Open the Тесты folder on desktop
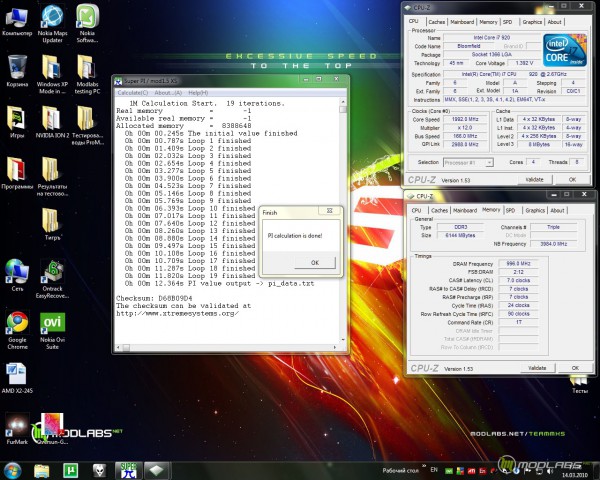 tap(579, 384)
